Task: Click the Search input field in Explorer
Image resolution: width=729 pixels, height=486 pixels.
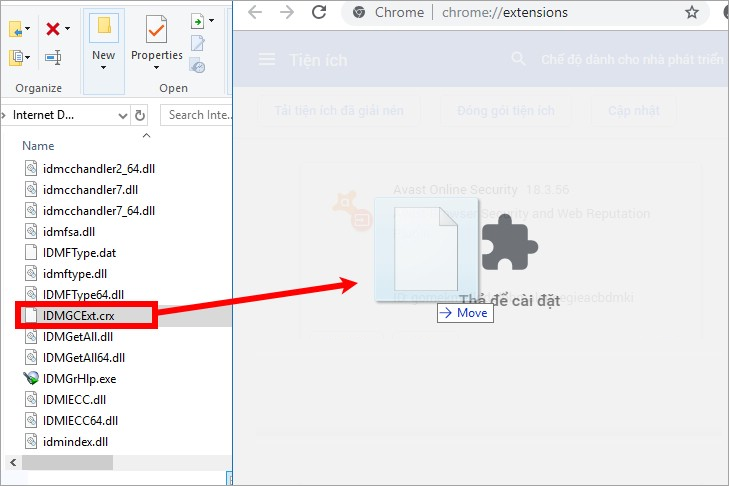Action: coord(195,115)
